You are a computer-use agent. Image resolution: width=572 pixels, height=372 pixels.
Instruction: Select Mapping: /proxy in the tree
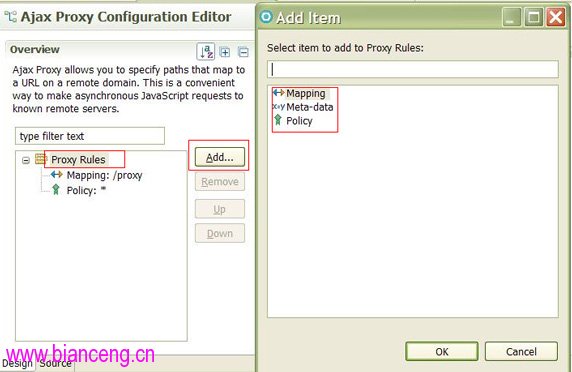104,175
